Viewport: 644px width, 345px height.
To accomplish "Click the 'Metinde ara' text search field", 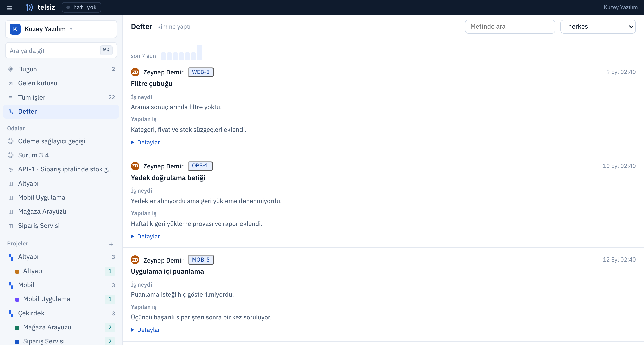I will pos(510,27).
